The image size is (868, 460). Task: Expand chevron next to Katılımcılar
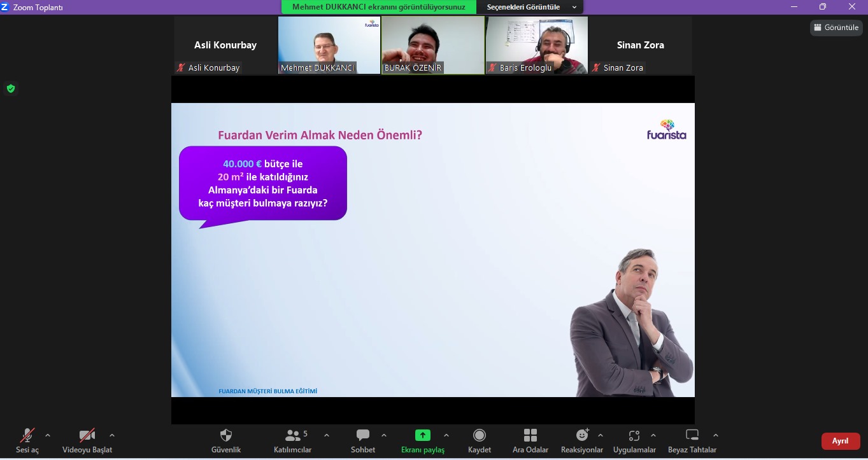327,435
